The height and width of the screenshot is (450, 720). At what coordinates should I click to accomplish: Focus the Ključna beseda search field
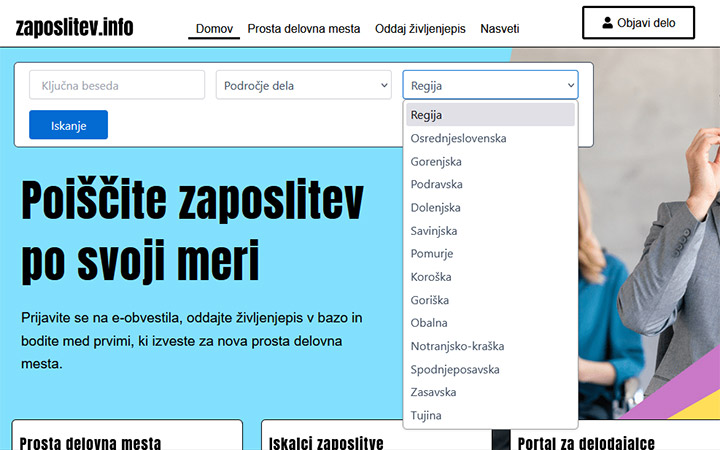(x=117, y=85)
